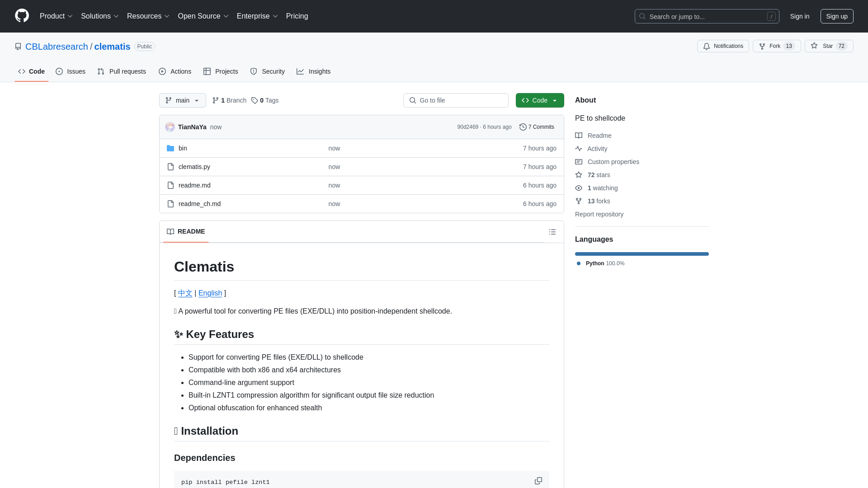Open the 7 Commits link
The image size is (868, 488).
[x=537, y=127]
